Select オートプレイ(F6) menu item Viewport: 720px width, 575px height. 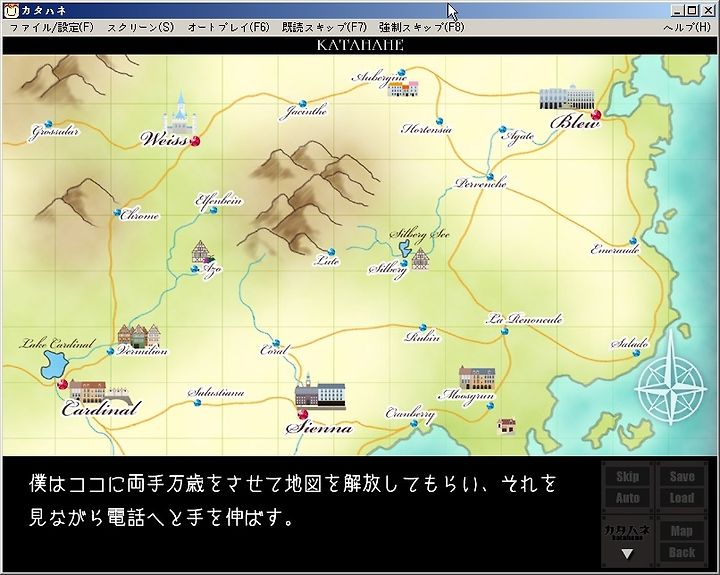coord(228,28)
